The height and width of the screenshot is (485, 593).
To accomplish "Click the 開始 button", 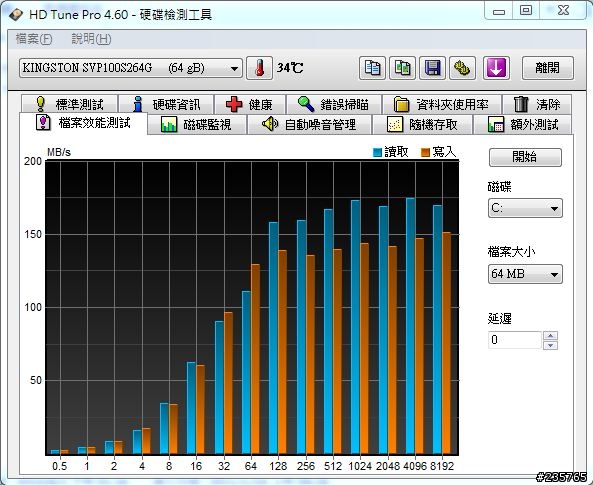I will [x=525, y=157].
